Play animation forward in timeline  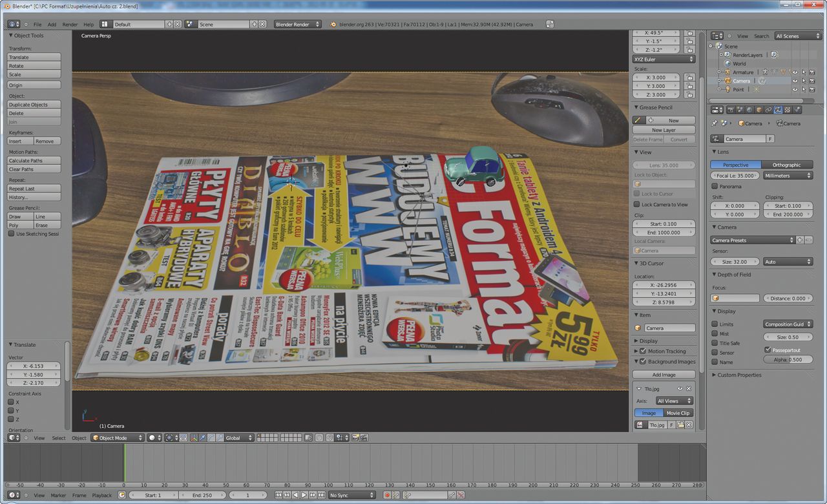[x=304, y=495]
